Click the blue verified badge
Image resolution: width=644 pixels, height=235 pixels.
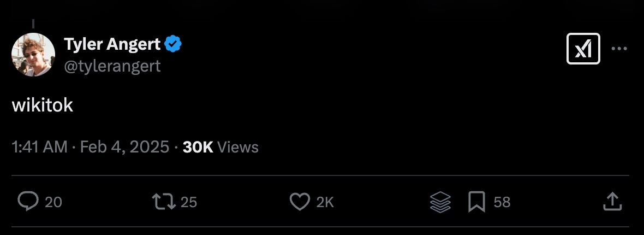[173, 44]
